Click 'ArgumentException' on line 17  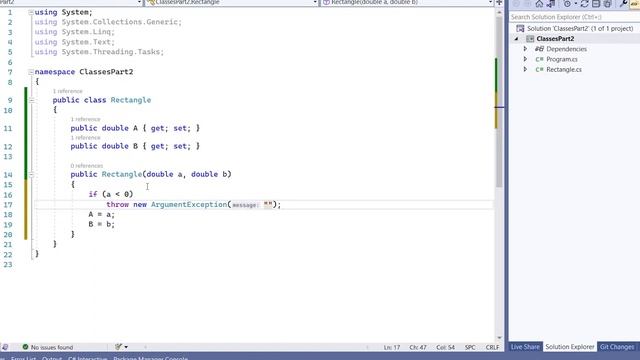[x=189, y=204]
